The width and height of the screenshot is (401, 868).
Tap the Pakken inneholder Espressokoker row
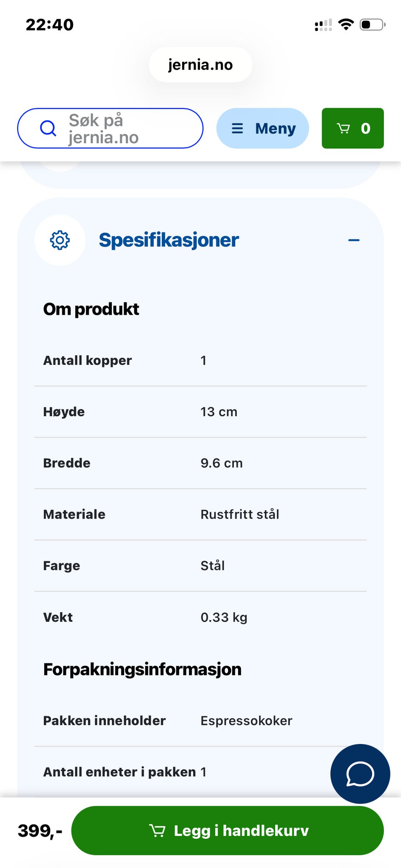point(200,721)
